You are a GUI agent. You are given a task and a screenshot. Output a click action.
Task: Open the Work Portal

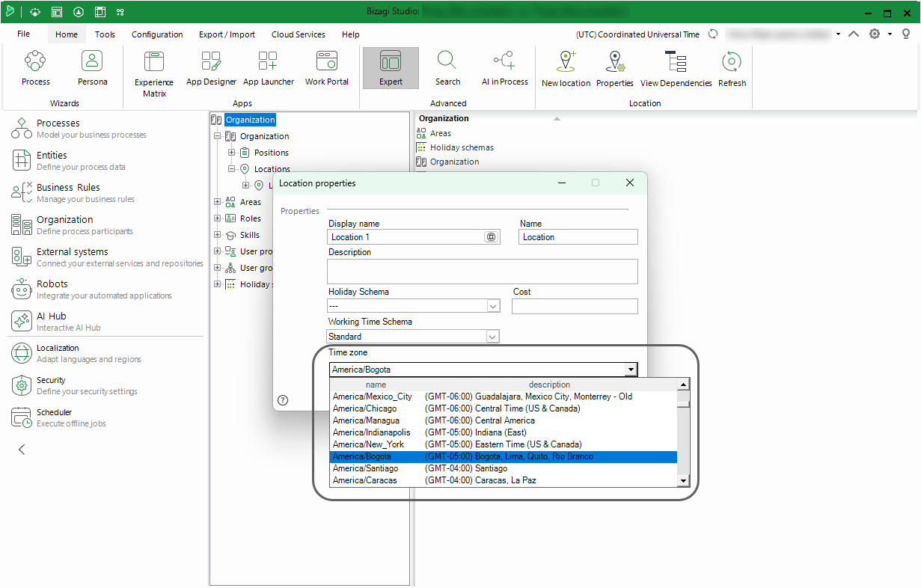pyautogui.click(x=327, y=69)
